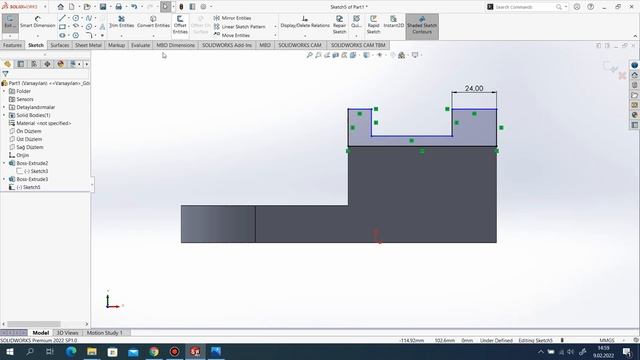Click Trim Entities tool
This screenshot has width=640, height=360.
tap(122, 22)
